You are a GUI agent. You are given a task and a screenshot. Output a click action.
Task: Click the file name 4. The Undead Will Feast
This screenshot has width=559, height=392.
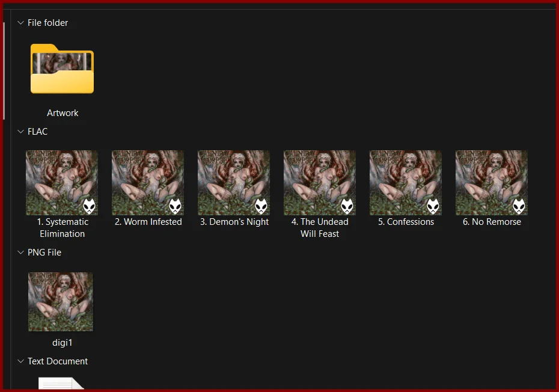[320, 228]
